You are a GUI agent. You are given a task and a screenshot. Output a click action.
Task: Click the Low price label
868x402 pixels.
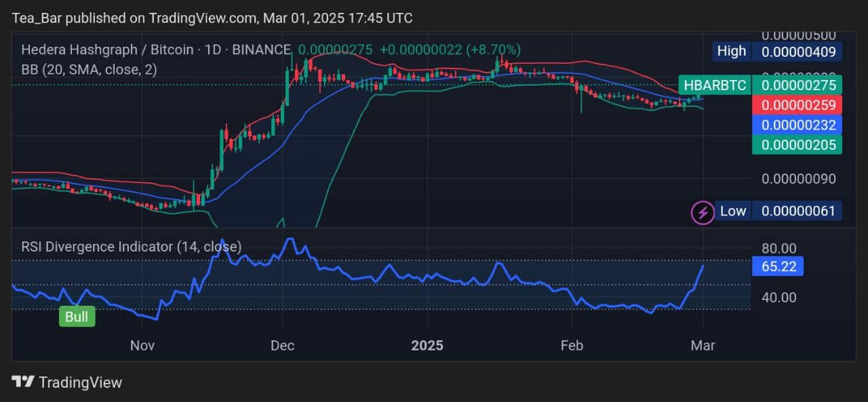(x=732, y=211)
